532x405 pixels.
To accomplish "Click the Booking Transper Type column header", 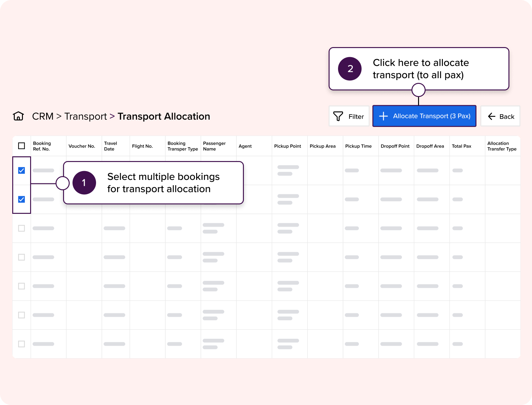I will tap(183, 146).
